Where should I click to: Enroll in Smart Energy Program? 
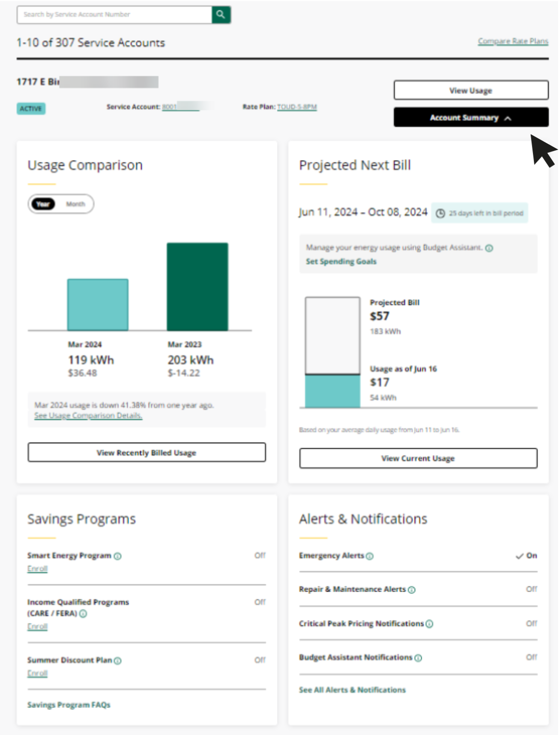click(37, 569)
